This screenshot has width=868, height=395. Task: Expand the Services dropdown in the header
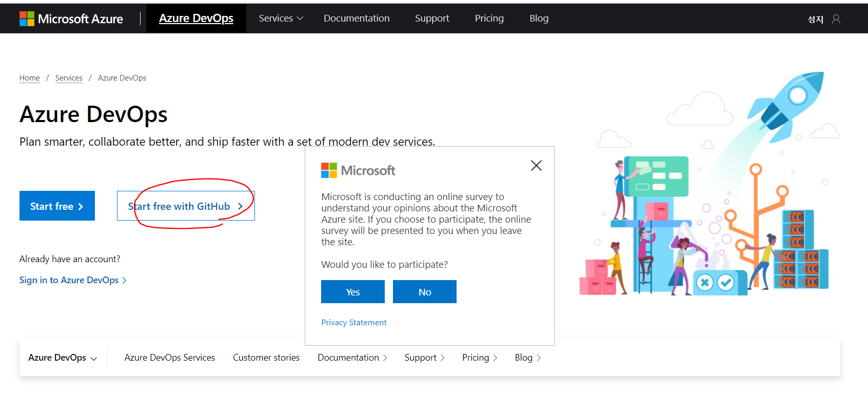coord(281,18)
